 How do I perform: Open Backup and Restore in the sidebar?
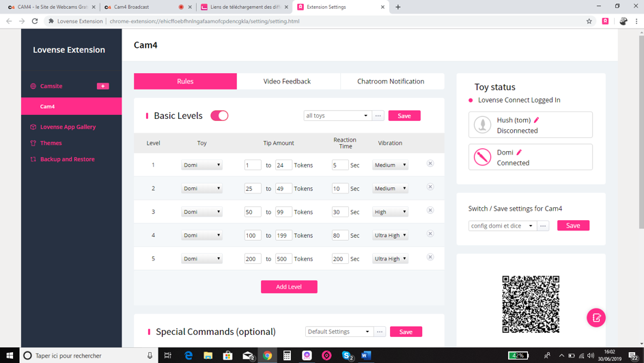tap(67, 159)
